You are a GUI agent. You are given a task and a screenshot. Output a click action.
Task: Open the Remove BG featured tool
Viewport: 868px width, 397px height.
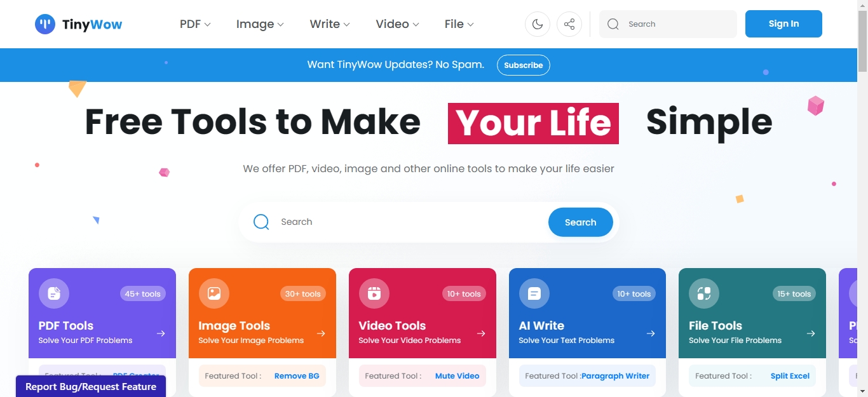(297, 376)
